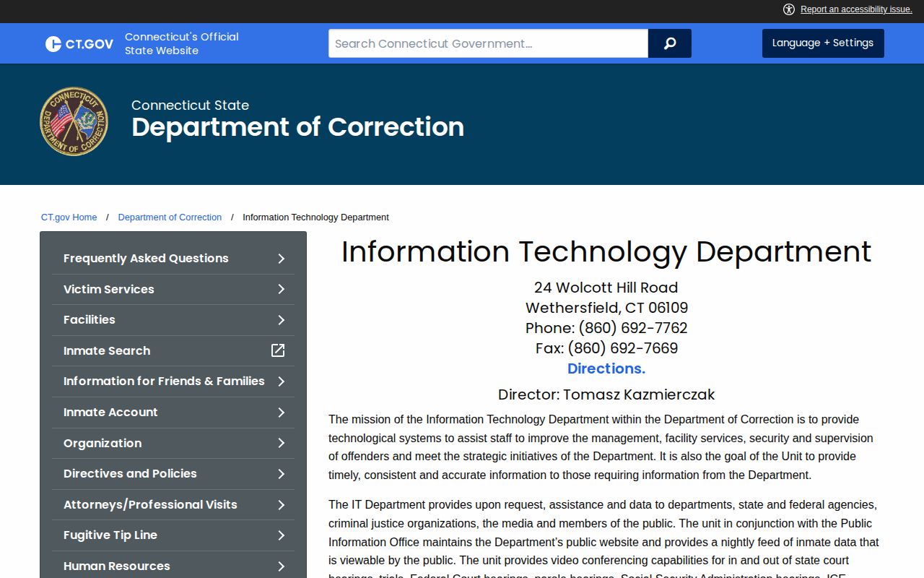The width and height of the screenshot is (924, 578).
Task: Open Fugitive Tip Line sidebar item
Action: (110, 535)
